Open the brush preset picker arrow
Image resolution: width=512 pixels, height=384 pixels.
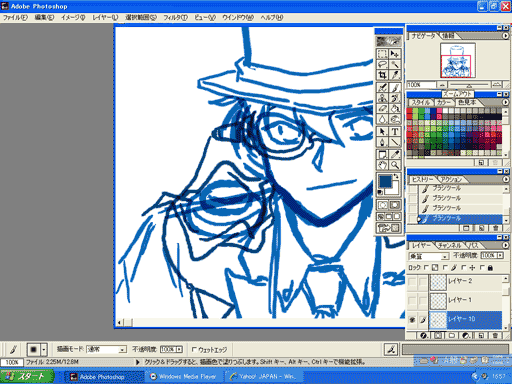(44, 349)
